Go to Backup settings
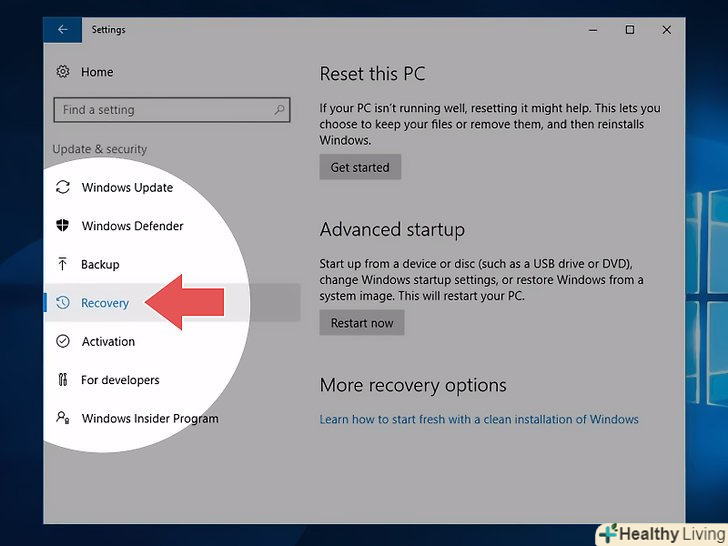Screen dimensions: 728x546 point(100,265)
